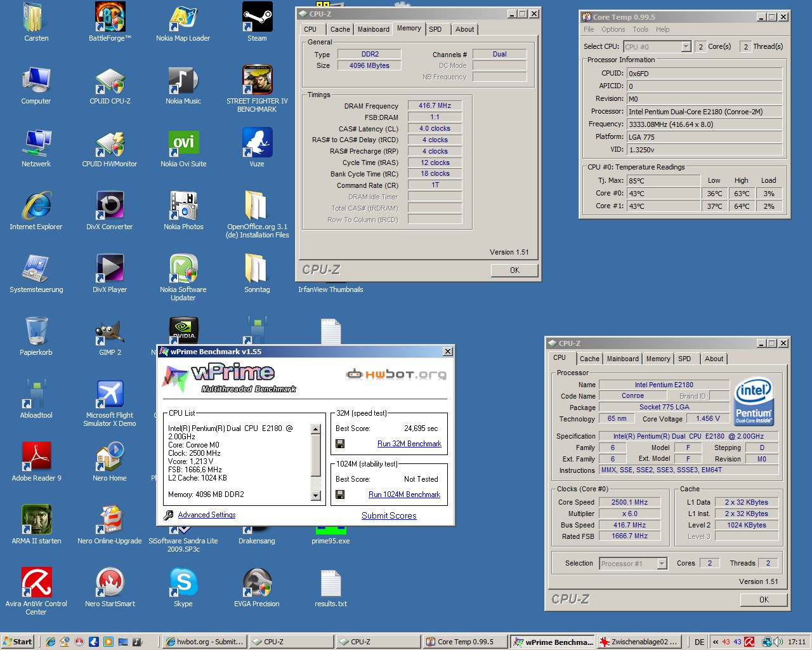Click the volume speaker tray icon
This screenshot has width=812, height=650.
tap(778, 642)
